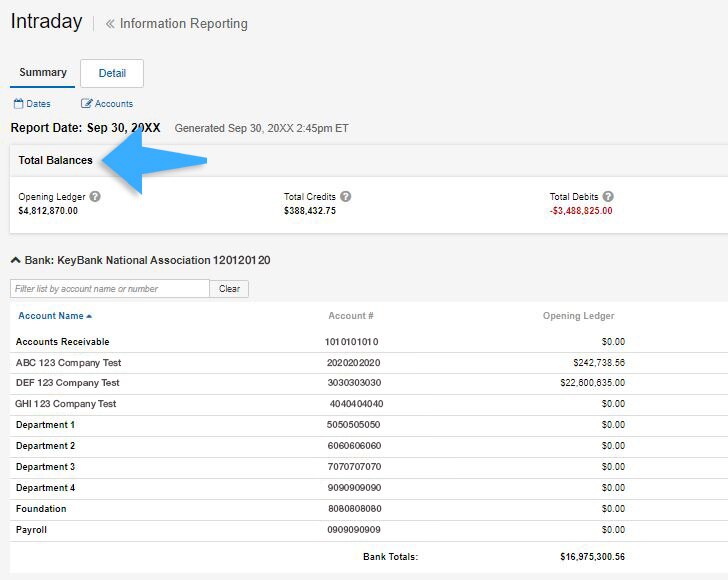Screen dimensions: 728x580
Task: Select the Accounts Receivable account row
Action: [62, 342]
